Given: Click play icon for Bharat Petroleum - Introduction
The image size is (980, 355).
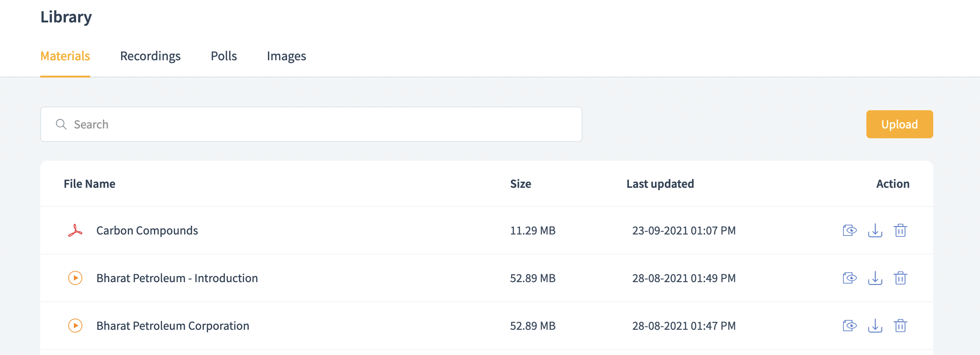Looking at the screenshot, I should pyautogui.click(x=75, y=278).
